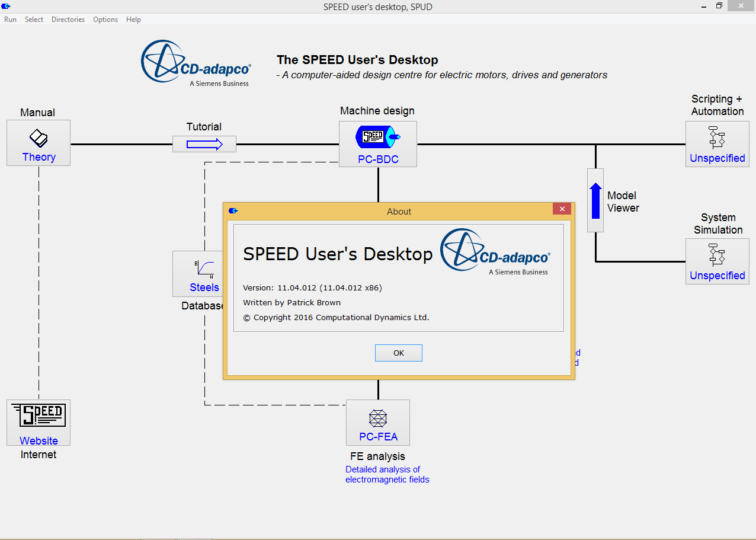Restore the main window size
756x540 pixels.
click(719, 5)
